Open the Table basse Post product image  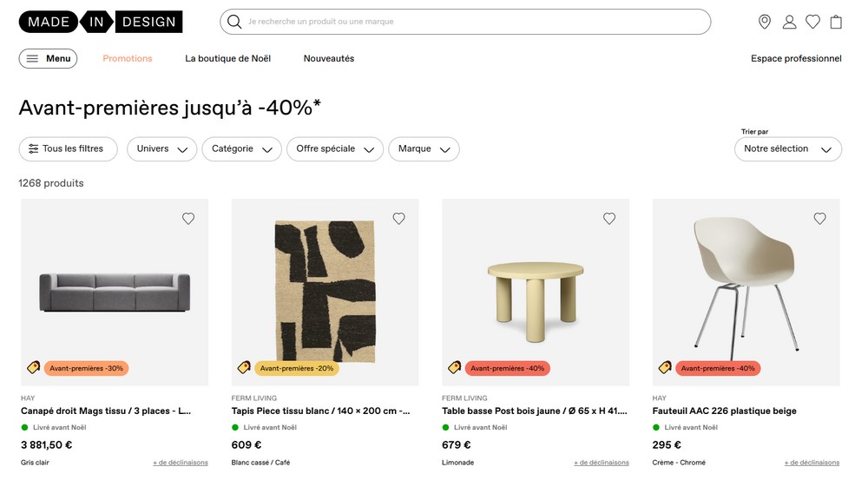coord(536,292)
